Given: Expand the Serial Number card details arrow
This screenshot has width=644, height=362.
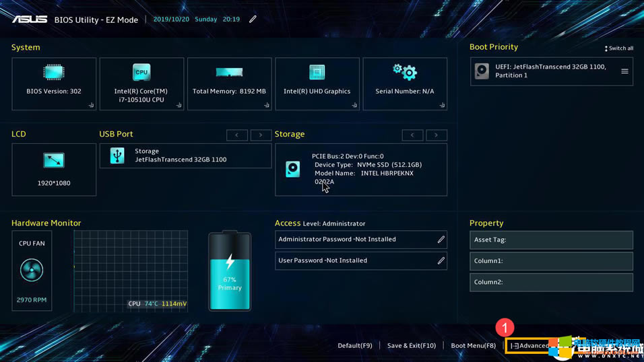Looking at the screenshot, I should (442, 105).
